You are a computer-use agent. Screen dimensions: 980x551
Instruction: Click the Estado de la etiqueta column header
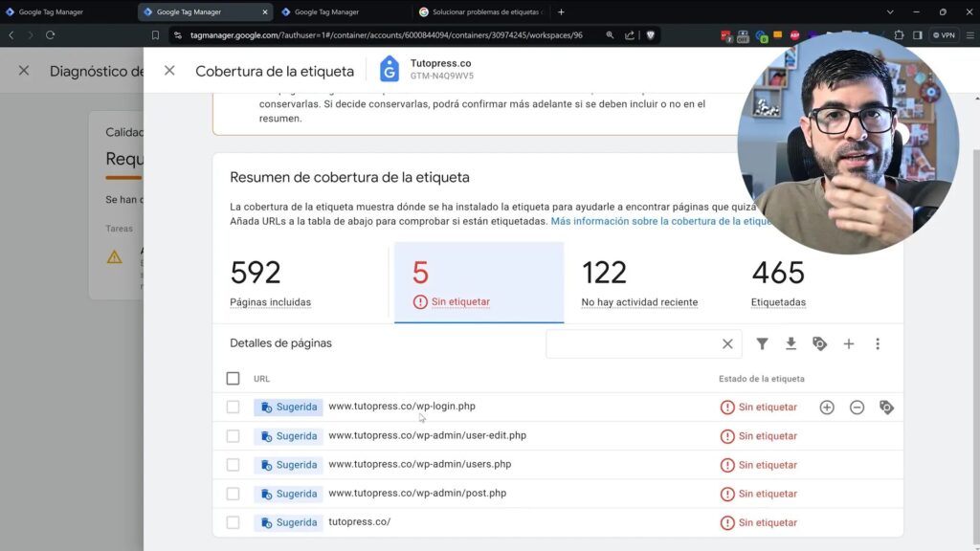point(761,379)
